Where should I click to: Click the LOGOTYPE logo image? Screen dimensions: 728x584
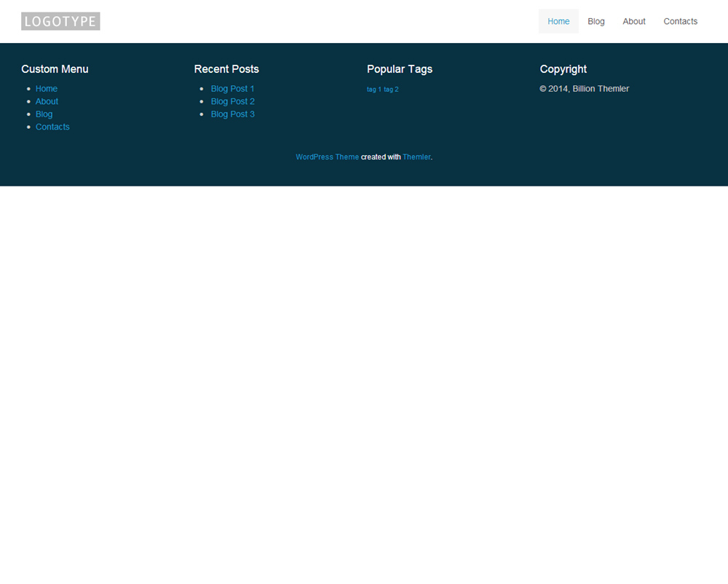click(60, 21)
